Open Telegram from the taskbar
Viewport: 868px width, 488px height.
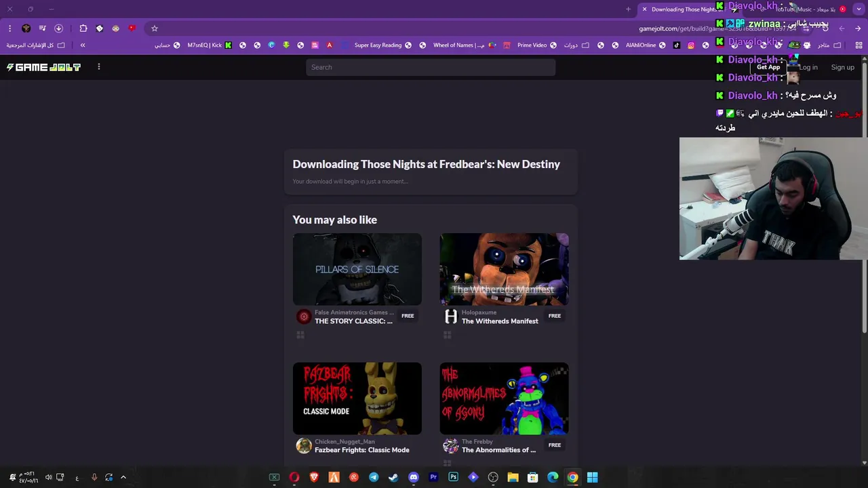coord(374,477)
